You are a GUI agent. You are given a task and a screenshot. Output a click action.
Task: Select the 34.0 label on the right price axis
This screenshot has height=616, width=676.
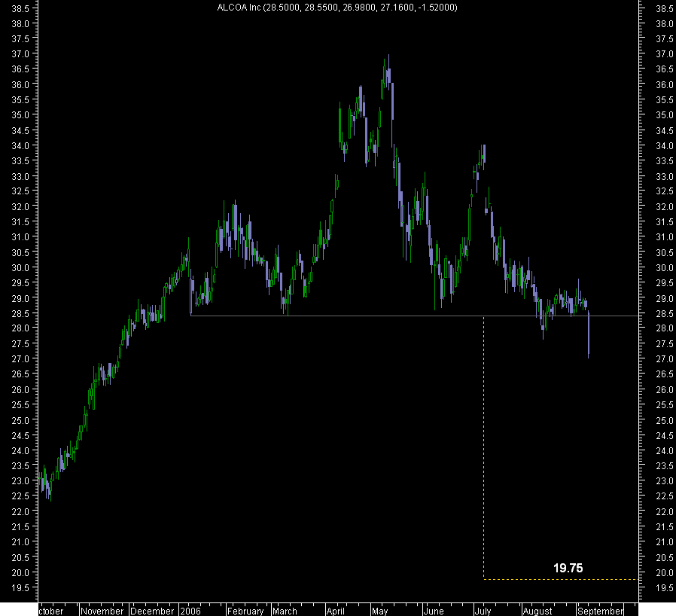665,146
